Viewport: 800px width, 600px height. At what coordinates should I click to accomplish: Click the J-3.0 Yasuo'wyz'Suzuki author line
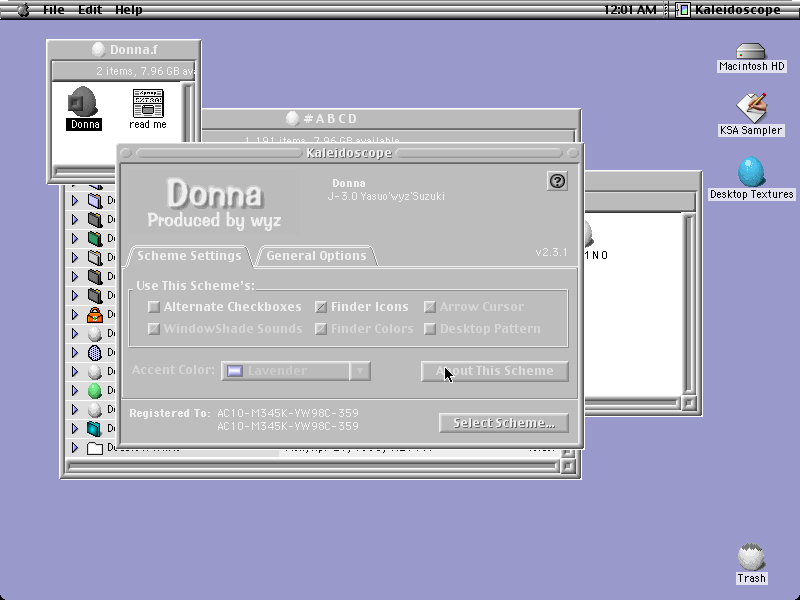(386, 196)
